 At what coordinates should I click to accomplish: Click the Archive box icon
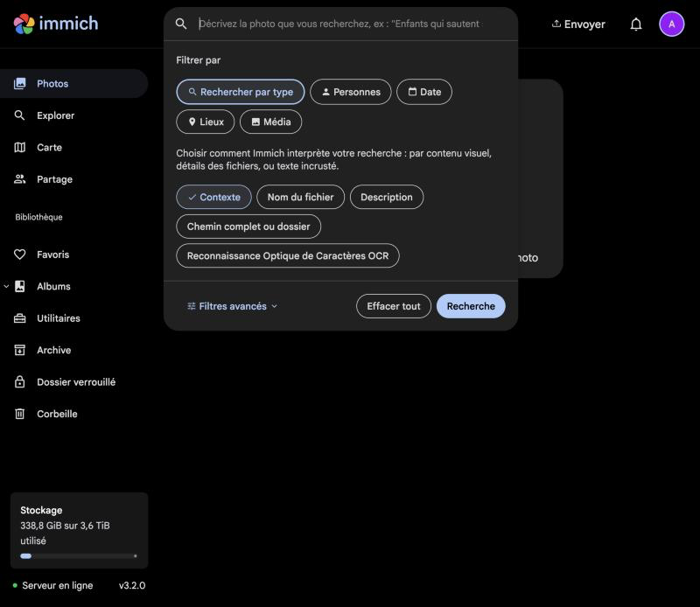coord(19,350)
